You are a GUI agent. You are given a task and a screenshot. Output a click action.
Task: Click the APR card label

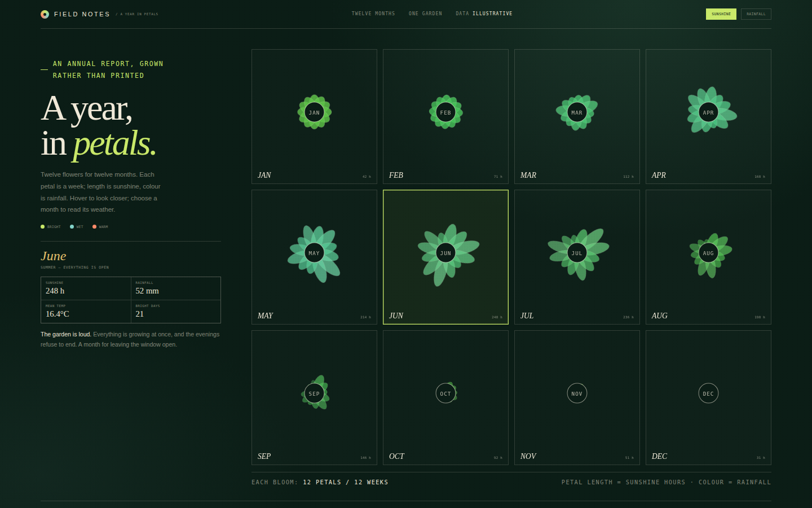(659, 175)
